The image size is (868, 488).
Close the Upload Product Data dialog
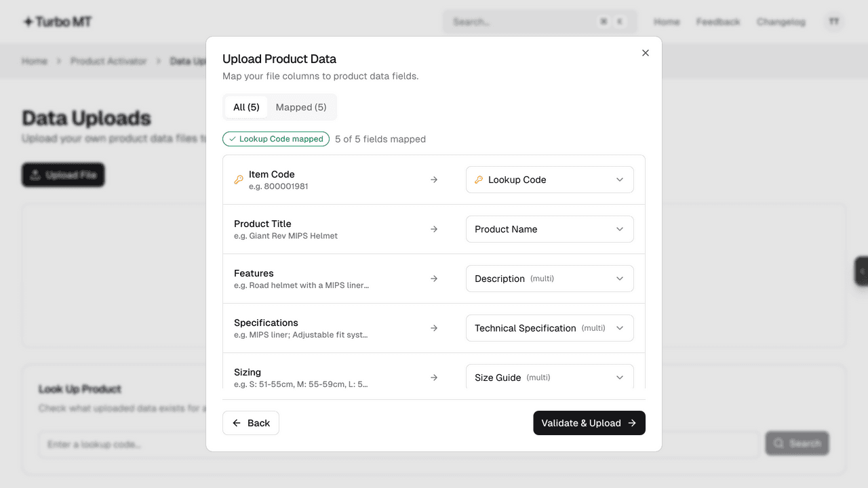pos(646,53)
